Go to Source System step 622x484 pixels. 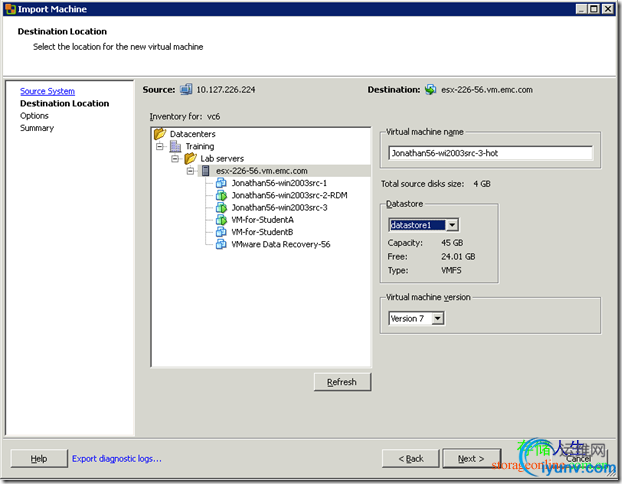tap(48, 91)
